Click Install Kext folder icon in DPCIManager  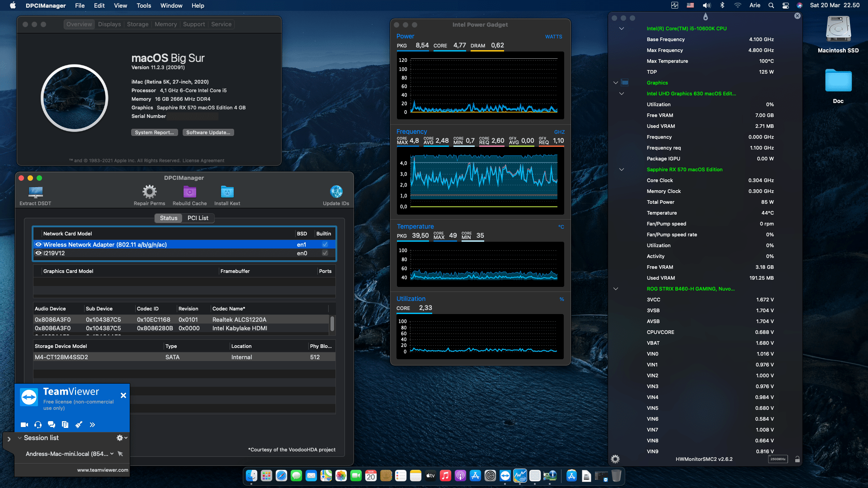pyautogui.click(x=227, y=192)
